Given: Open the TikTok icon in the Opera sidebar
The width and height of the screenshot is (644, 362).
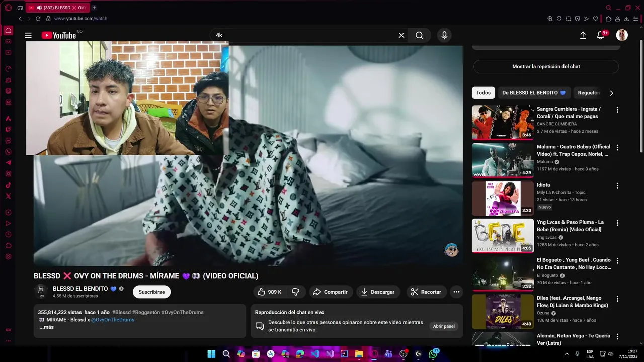Looking at the screenshot, I should 8,185.
